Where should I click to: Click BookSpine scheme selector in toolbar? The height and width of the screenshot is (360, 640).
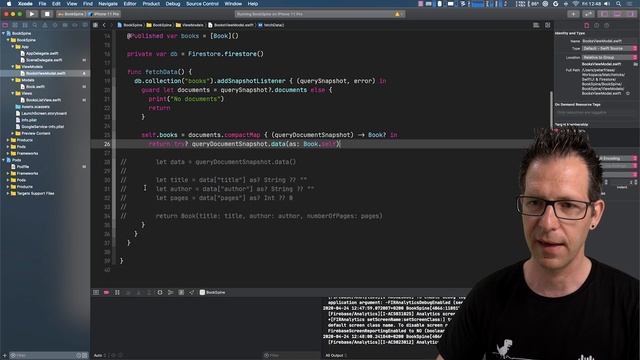pos(71,14)
